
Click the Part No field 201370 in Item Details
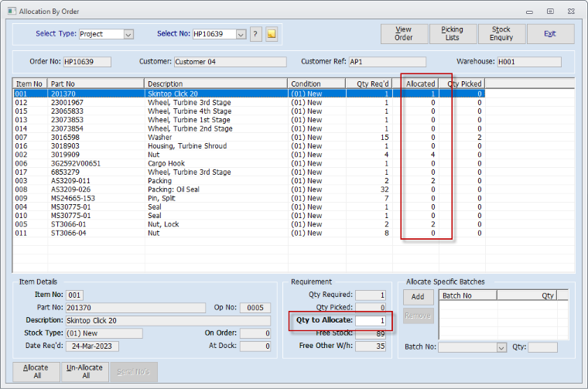(135, 308)
